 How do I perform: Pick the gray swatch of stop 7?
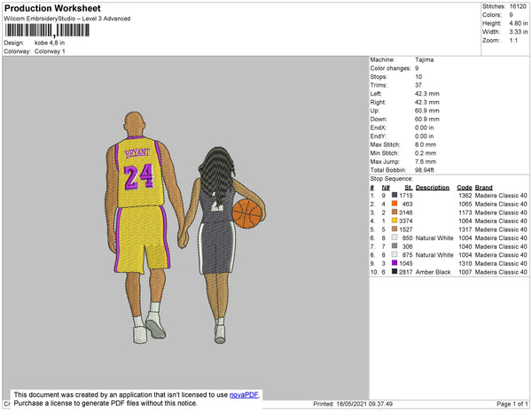tap(395, 246)
